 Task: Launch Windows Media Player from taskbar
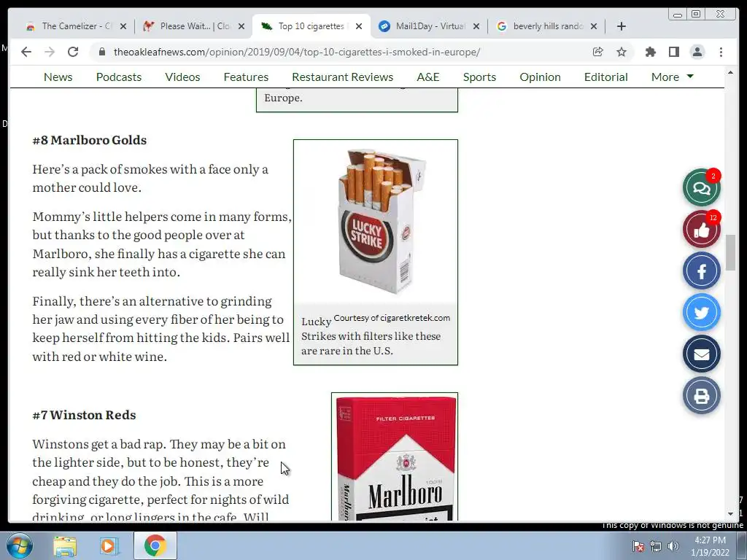pyautogui.click(x=109, y=545)
